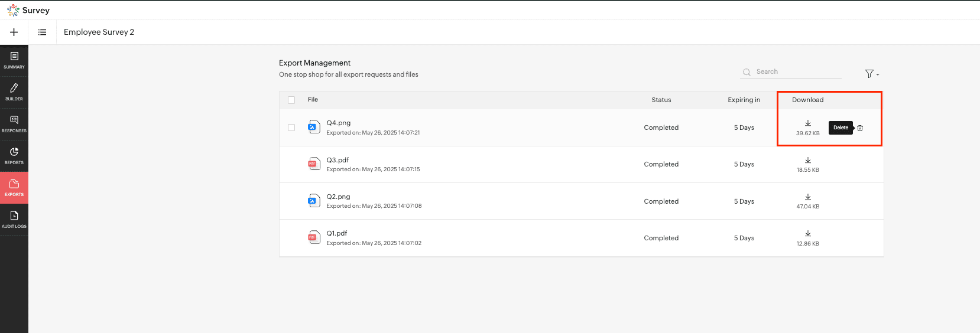This screenshot has width=980, height=333.
Task: Click the Employee Survey 2 title
Action: click(x=99, y=32)
